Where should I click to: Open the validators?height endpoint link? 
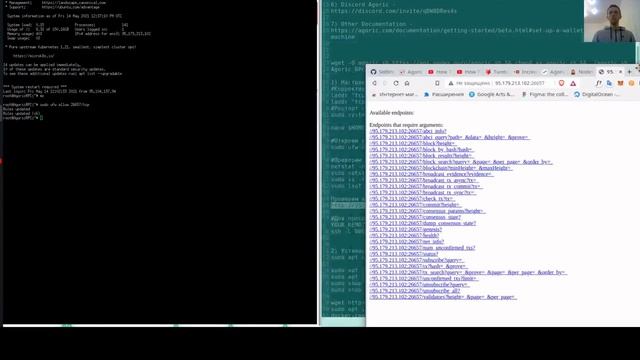point(443,297)
